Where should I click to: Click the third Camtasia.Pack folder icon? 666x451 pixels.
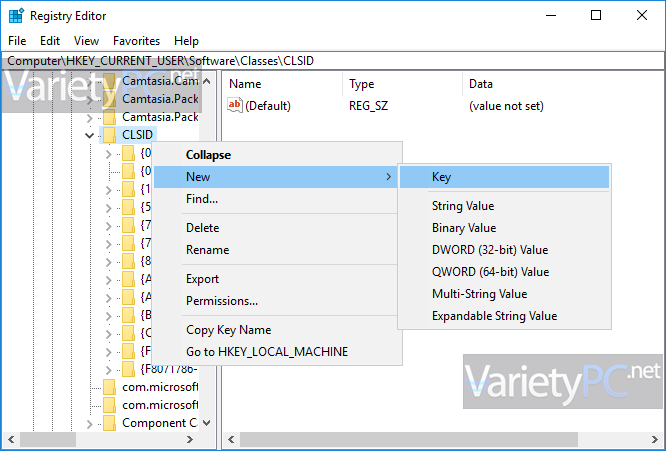click(x=110, y=117)
